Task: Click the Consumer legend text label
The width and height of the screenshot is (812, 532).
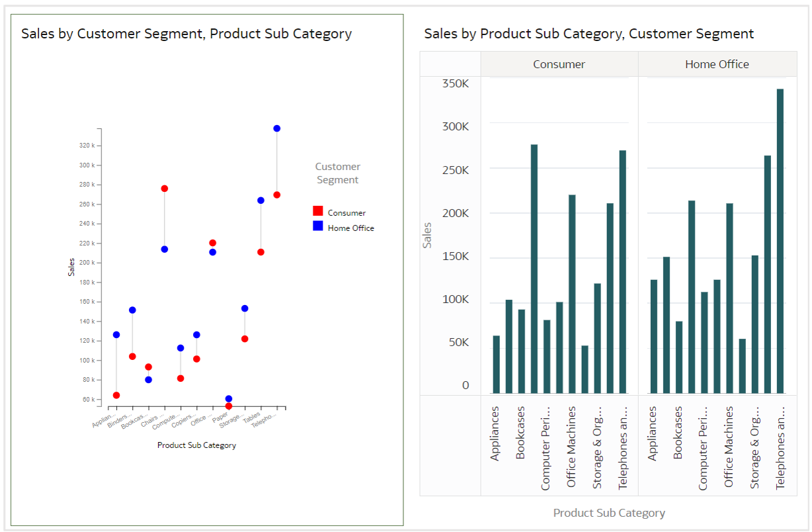Action: (x=346, y=213)
